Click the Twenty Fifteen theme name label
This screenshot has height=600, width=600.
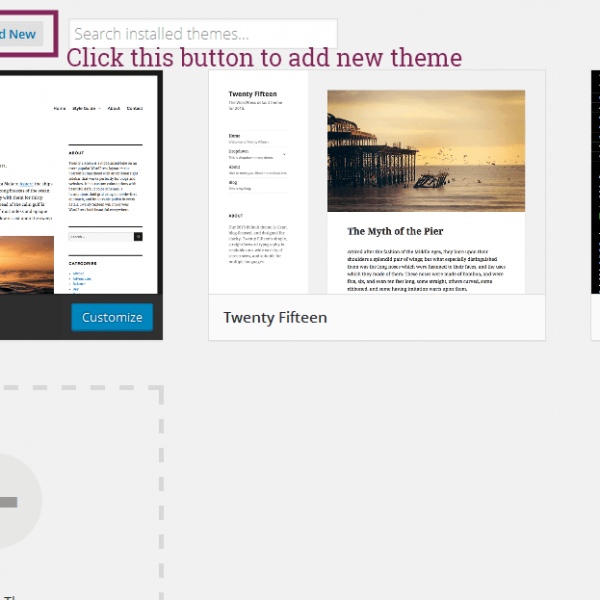point(275,318)
